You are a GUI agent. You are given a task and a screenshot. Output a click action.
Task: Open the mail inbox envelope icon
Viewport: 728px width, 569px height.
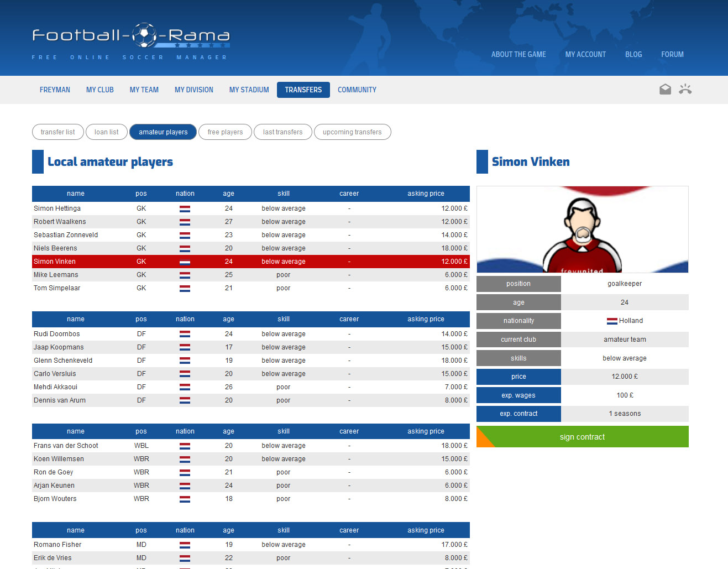(x=665, y=89)
